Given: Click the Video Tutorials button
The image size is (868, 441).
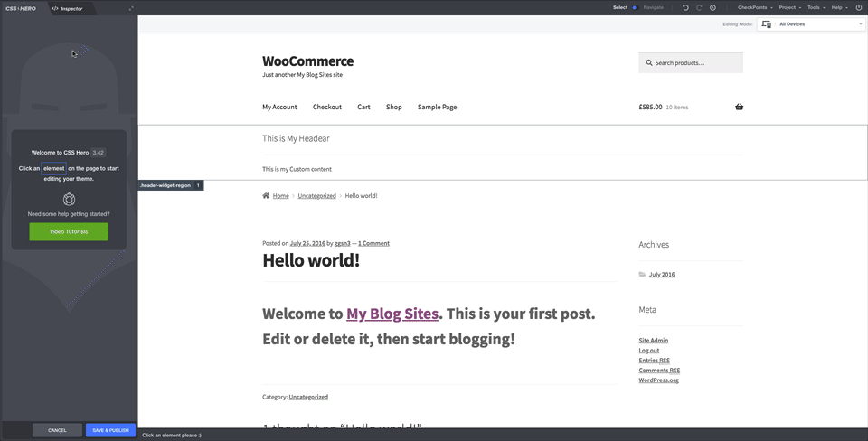Looking at the screenshot, I should coord(69,232).
